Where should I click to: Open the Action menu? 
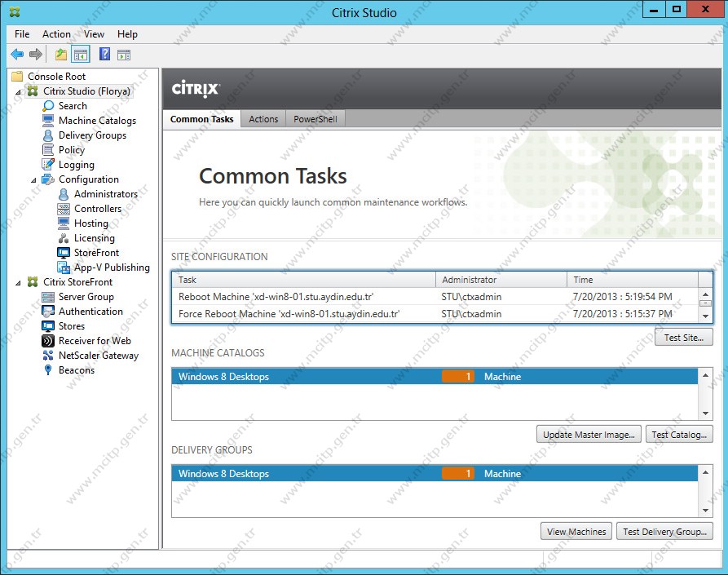(x=56, y=34)
